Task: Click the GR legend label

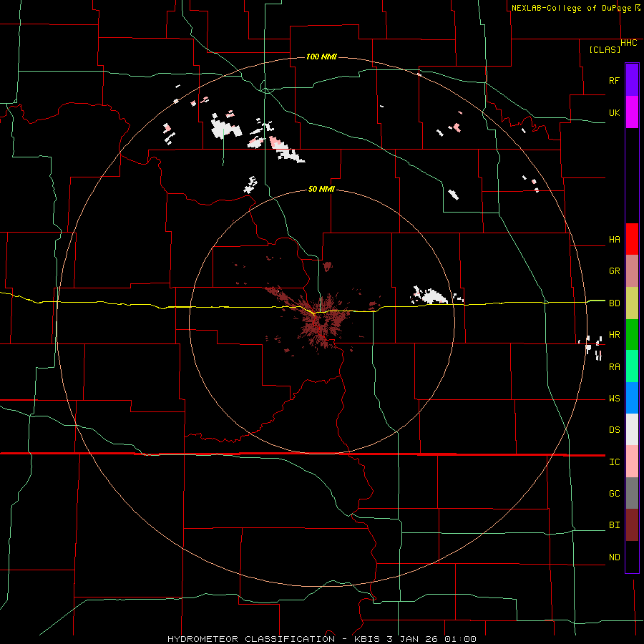Action: pyautogui.click(x=614, y=271)
